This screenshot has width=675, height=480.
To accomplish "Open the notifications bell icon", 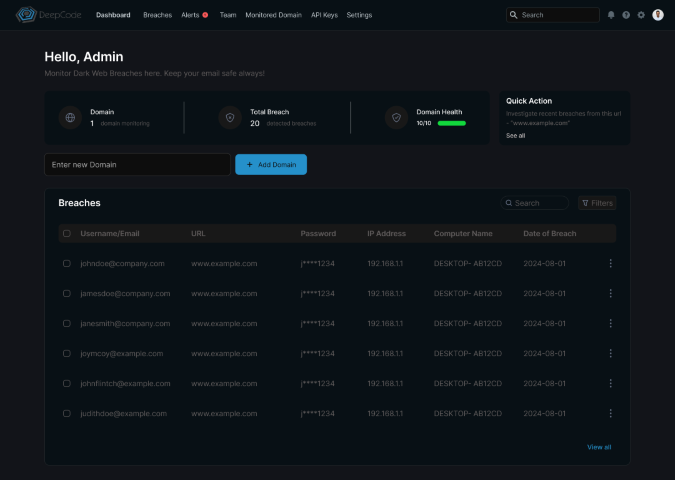I will click(611, 15).
